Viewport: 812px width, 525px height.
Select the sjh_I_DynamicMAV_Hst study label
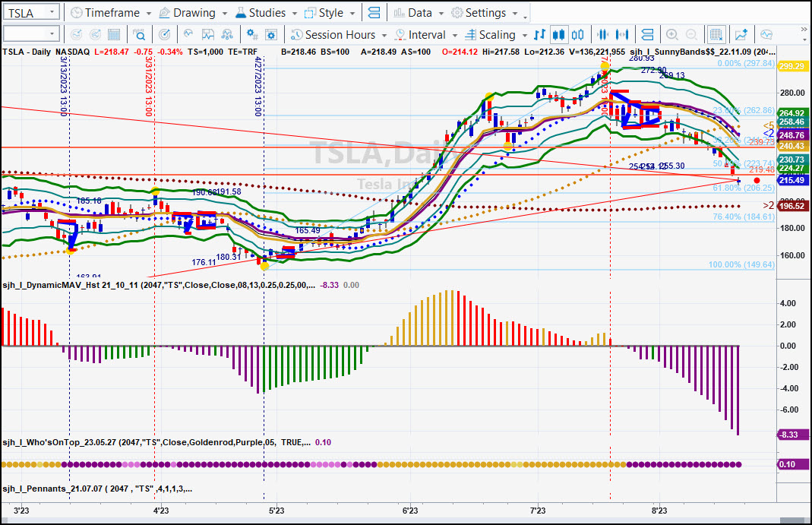point(159,285)
